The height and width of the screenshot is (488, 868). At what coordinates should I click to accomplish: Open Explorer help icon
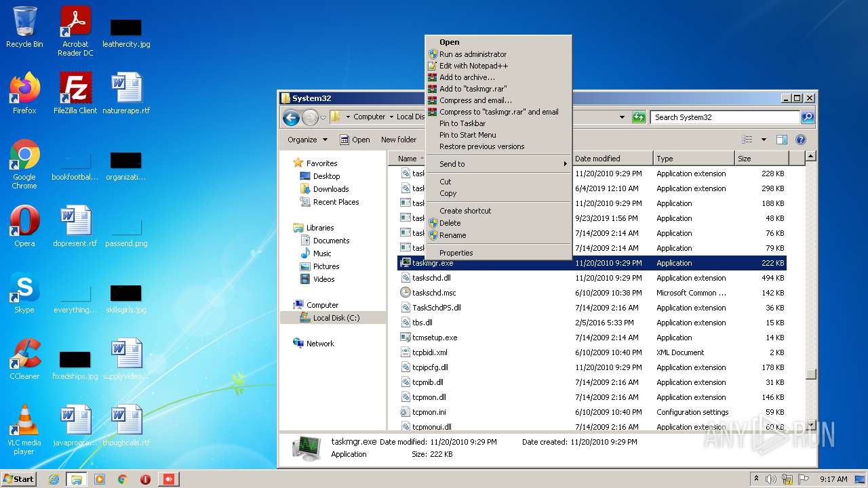pos(800,140)
